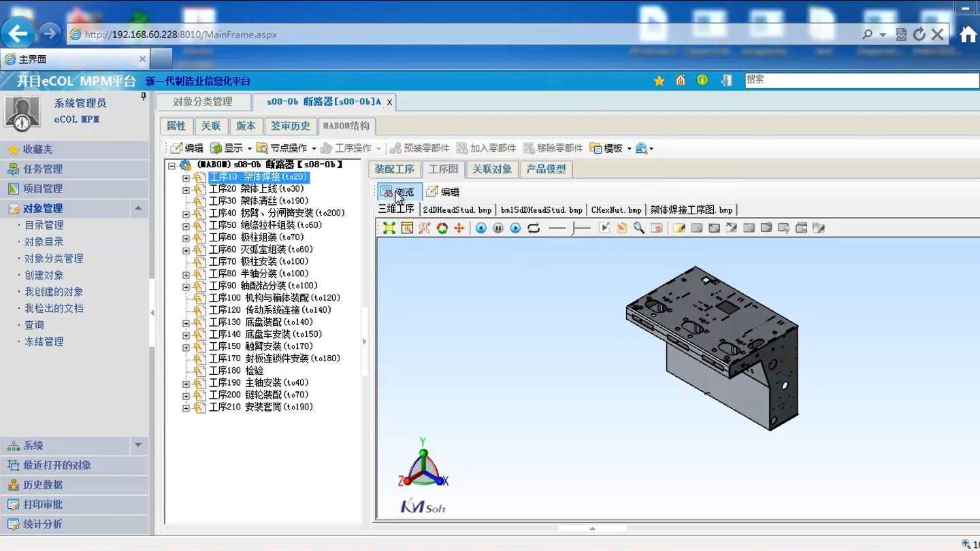Image resolution: width=980 pixels, height=551 pixels.
Task: Click the 移除零部件 (remove part) toolbar icon
Action: [553, 148]
